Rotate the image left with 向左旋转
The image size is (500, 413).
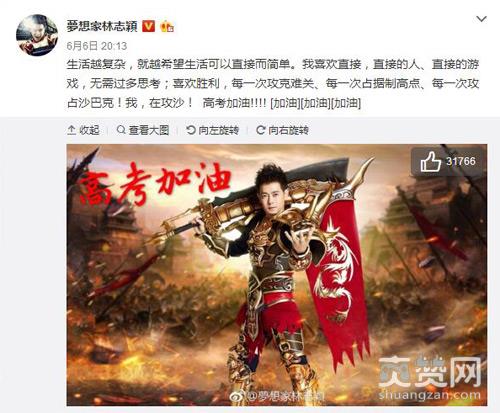(213, 130)
